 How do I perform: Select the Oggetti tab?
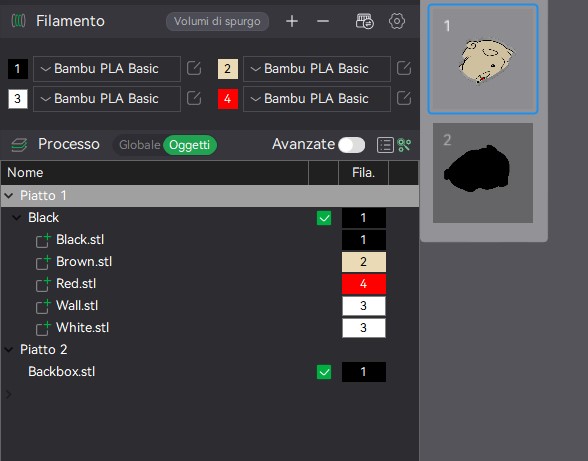click(x=189, y=145)
